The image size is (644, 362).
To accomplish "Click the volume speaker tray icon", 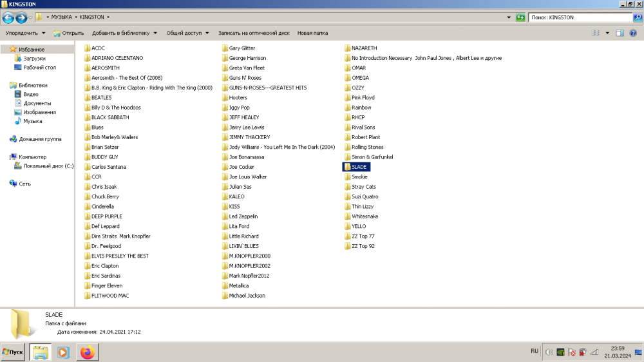I will point(549,352).
